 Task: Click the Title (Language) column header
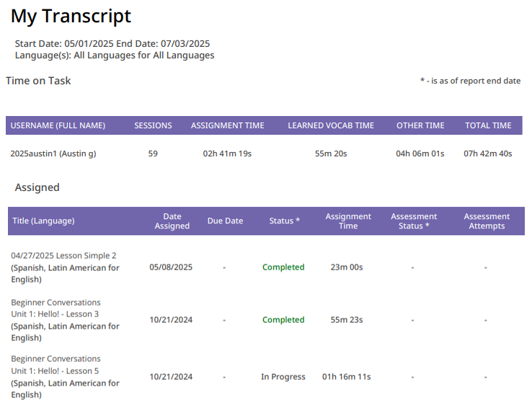[43, 221]
